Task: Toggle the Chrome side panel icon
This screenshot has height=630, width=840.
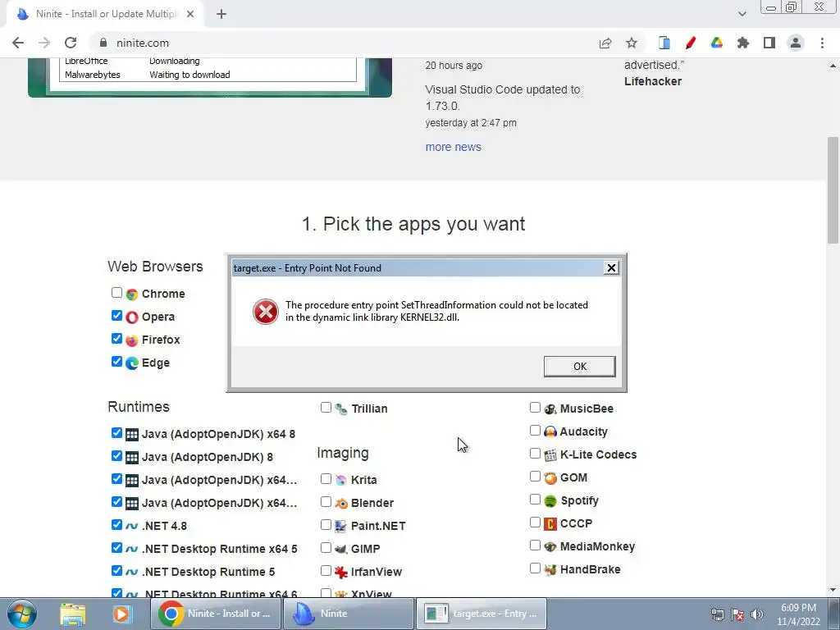Action: pyautogui.click(x=769, y=43)
